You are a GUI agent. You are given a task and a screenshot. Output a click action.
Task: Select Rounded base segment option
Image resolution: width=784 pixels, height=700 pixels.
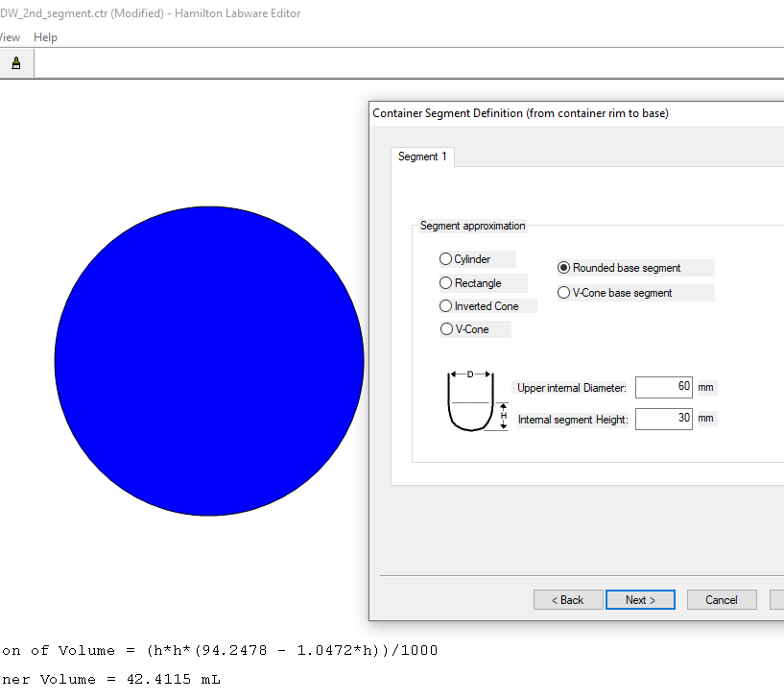pos(564,268)
